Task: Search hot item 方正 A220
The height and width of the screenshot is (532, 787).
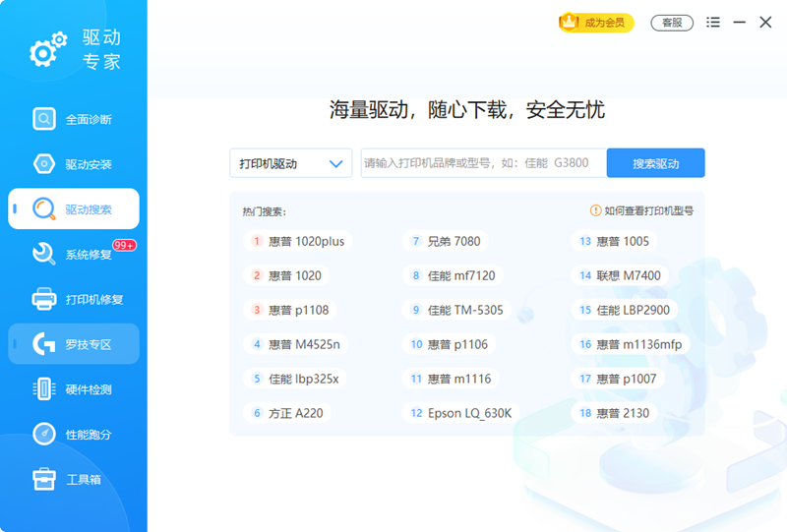Action: pos(287,413)
